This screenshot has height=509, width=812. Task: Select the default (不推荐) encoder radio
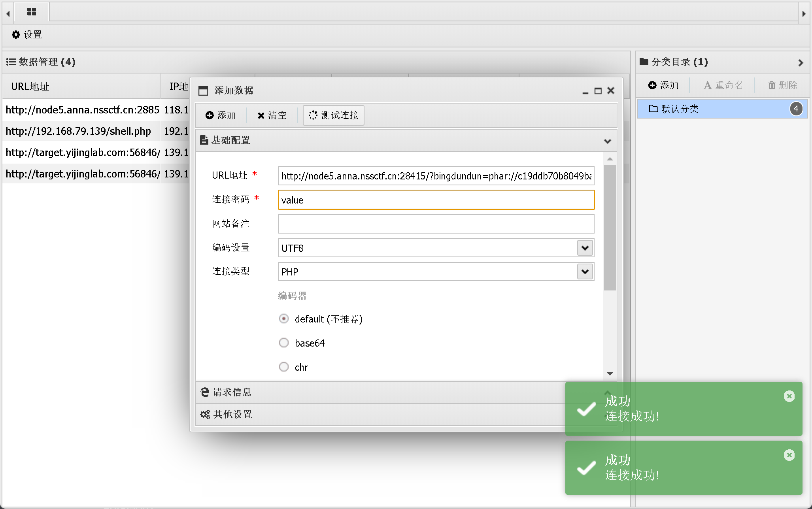click(x=284, y=319)
